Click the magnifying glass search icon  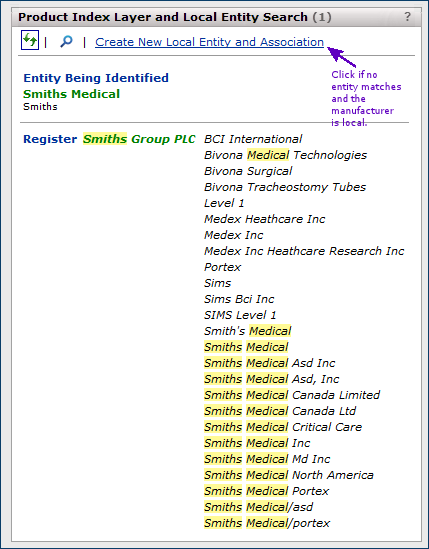coord(66,42)
